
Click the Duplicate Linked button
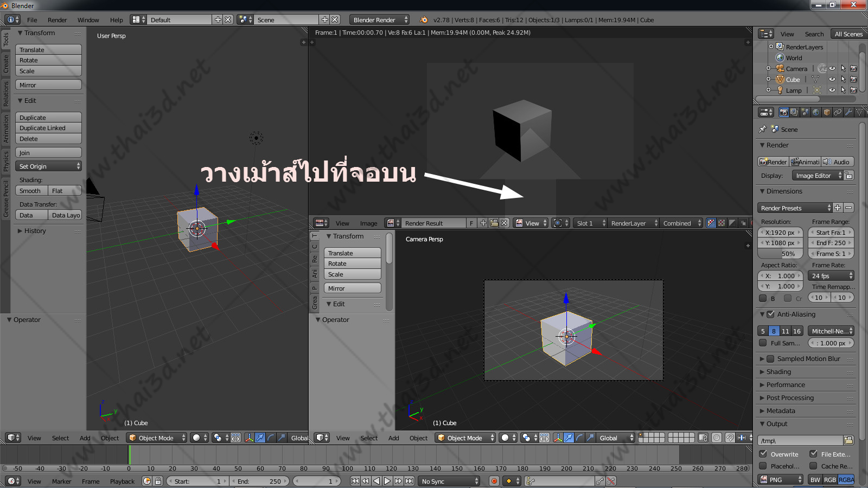coord(48,128)
